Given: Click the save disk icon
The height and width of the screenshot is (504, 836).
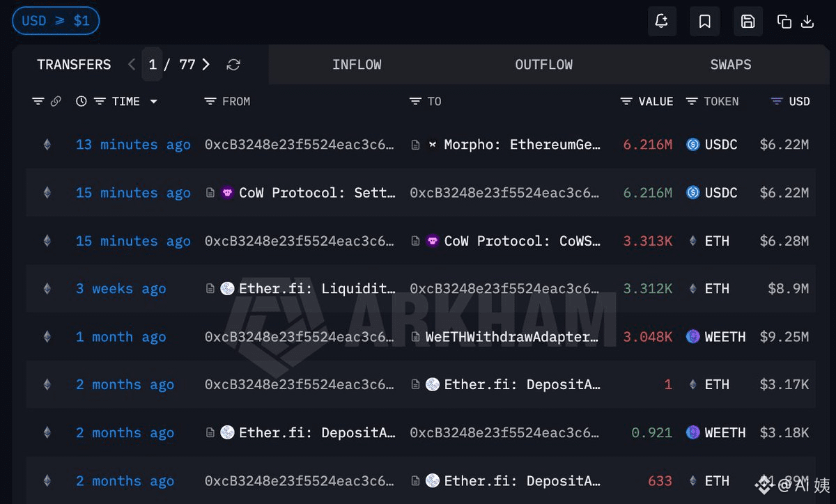Looking at the screenshot, I should coord(748,22).
